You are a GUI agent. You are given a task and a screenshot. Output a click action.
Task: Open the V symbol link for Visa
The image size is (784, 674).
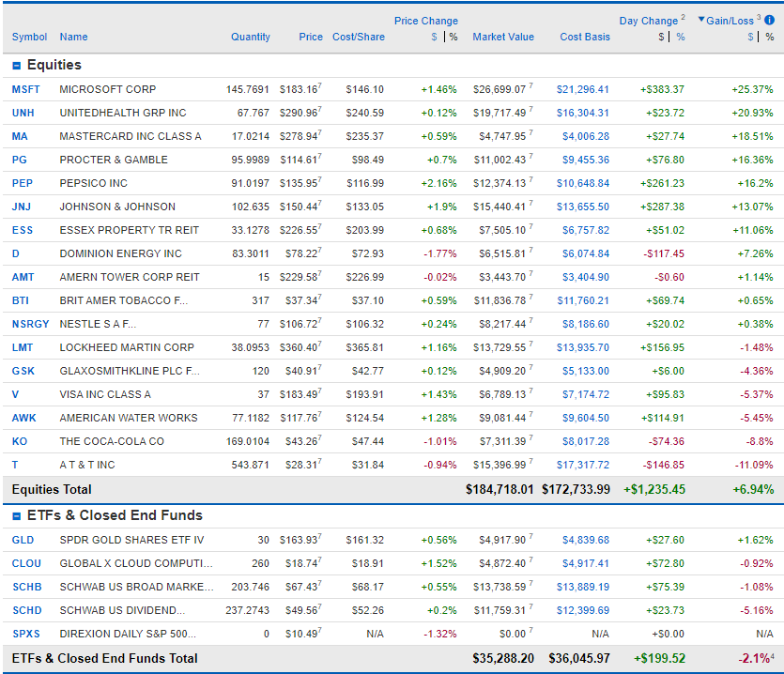15,395
